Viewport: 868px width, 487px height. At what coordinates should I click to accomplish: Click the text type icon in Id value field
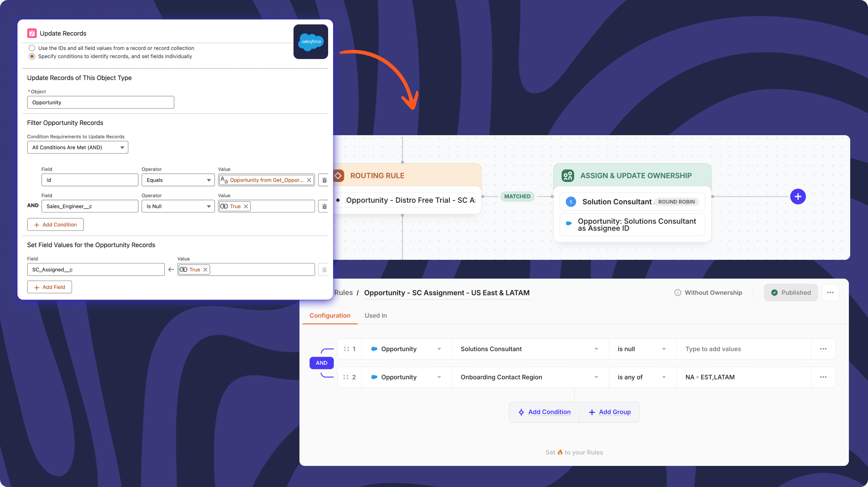tap(224, 180)
